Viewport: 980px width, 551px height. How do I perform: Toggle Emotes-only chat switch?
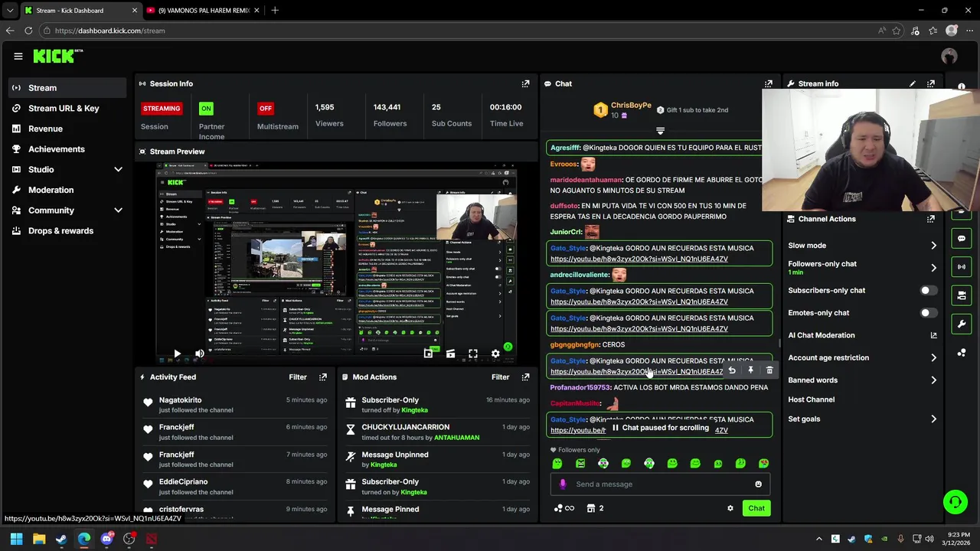click(927, 313)
